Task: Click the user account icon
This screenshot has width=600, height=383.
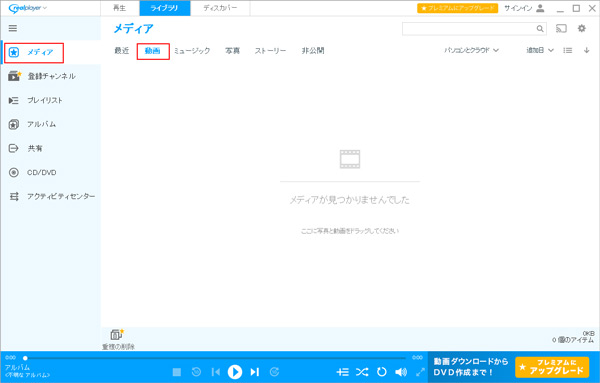Action: click(540, 8)
